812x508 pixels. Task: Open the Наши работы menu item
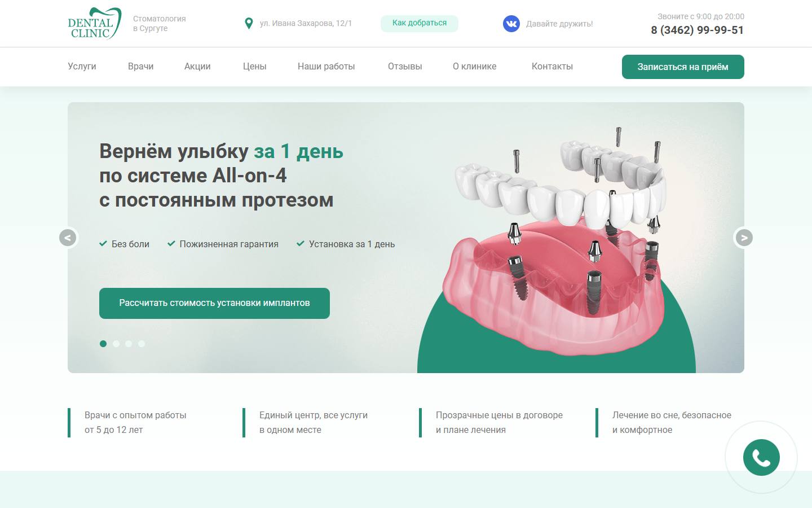click(x=326, y=67)
